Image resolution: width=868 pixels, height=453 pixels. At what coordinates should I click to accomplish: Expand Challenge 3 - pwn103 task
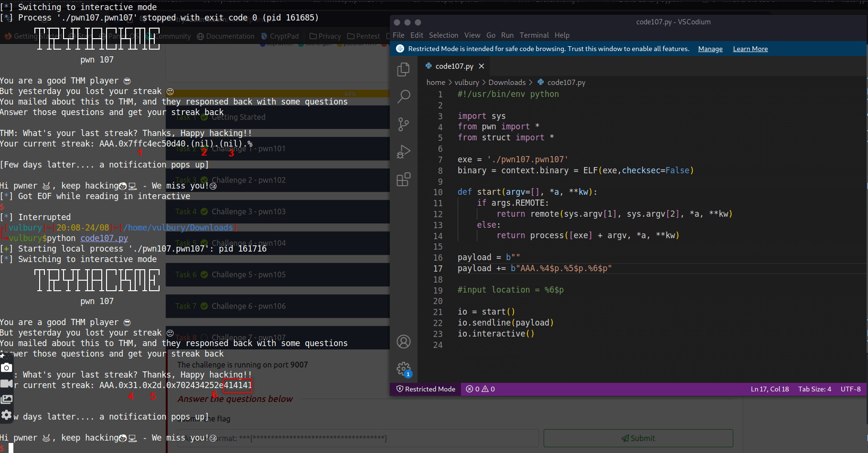(x=248, y=211)
